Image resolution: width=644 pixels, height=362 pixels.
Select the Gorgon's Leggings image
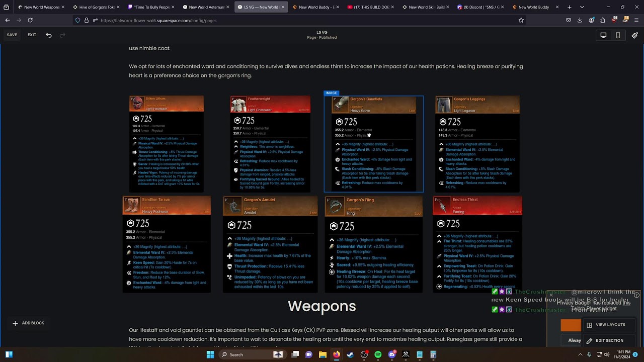(x=477, y=144)
